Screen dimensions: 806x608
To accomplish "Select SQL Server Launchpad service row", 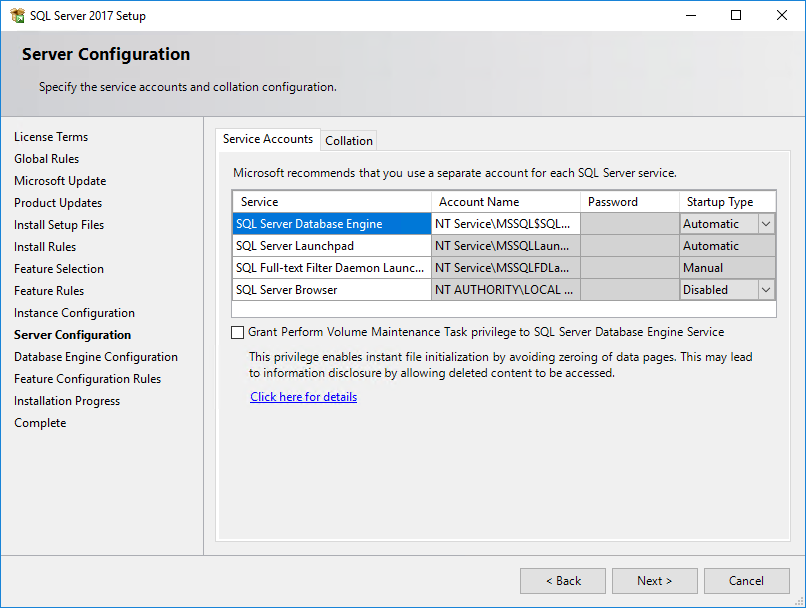I will point(332,246).
